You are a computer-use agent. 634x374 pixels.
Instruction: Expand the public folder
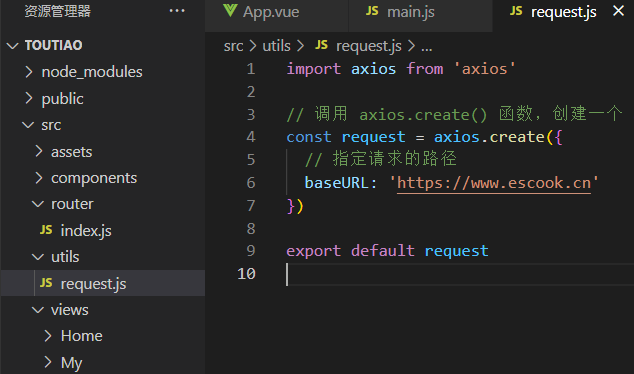click(x=29, y=98)
